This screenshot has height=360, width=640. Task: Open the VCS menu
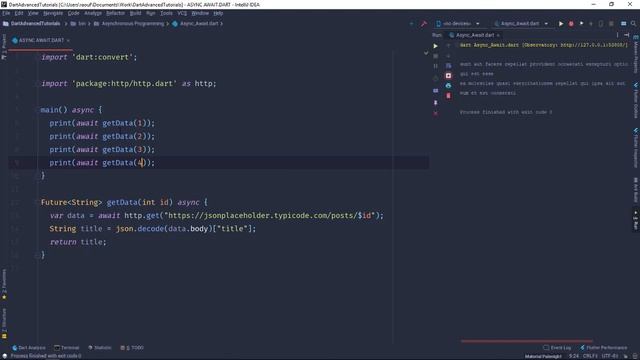pyautogui.click(x=182, y=13)
